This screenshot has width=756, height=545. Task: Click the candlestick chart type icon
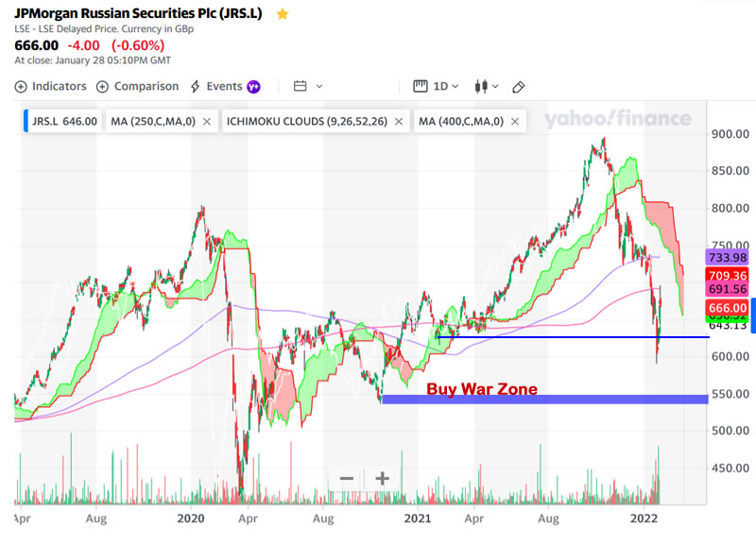point(481,87)
